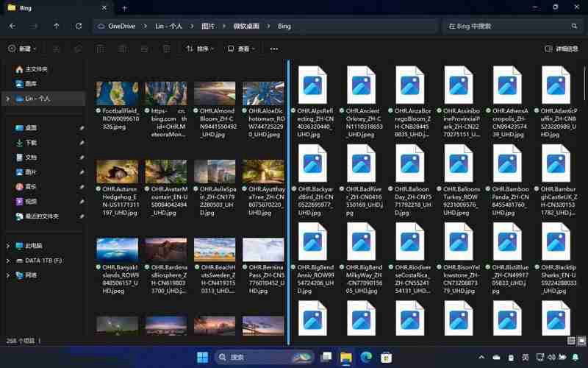Open 最近的文件夹 recent folders entry

pyautogui.click(x=37, y=216)
